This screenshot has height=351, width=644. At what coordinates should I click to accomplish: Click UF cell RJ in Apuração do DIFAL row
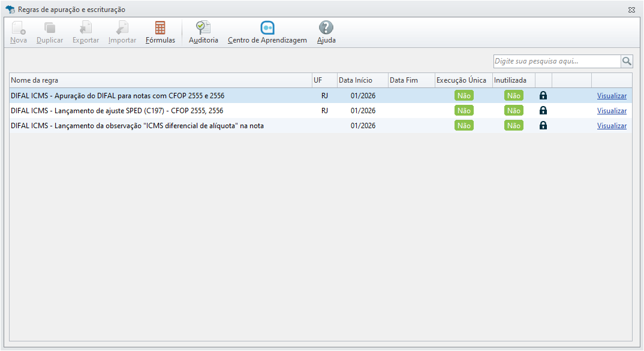(324, 96)
